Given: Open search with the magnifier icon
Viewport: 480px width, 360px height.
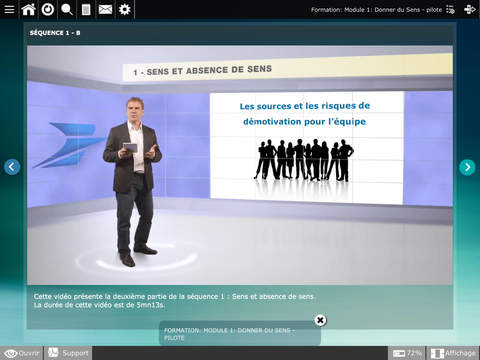Looking at the screenshot, I should (67, 9).
